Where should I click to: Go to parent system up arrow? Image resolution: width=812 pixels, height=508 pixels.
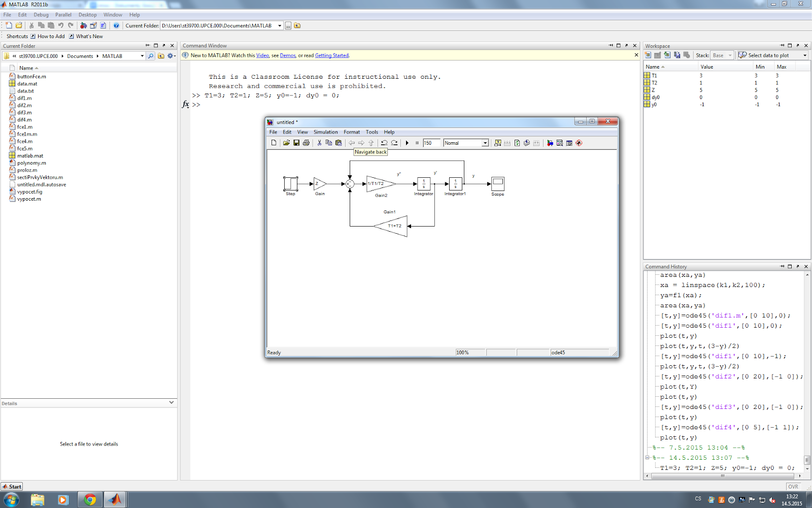[x=371, y=143]
